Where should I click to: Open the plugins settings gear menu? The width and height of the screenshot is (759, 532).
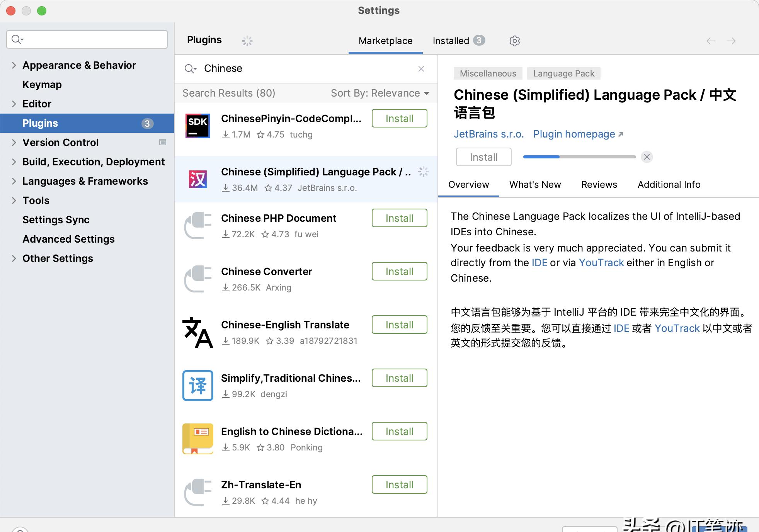pyautogui.click(x=514, y=41)
